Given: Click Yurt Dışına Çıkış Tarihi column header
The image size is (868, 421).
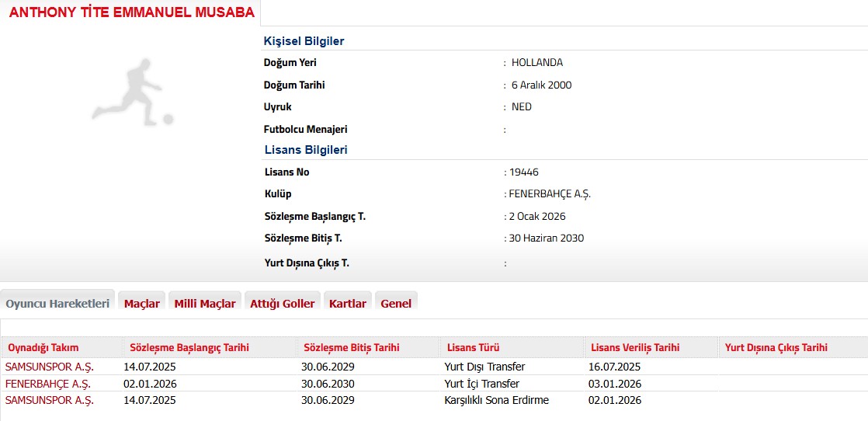Looking at the screenshot, I should (776, 348).
